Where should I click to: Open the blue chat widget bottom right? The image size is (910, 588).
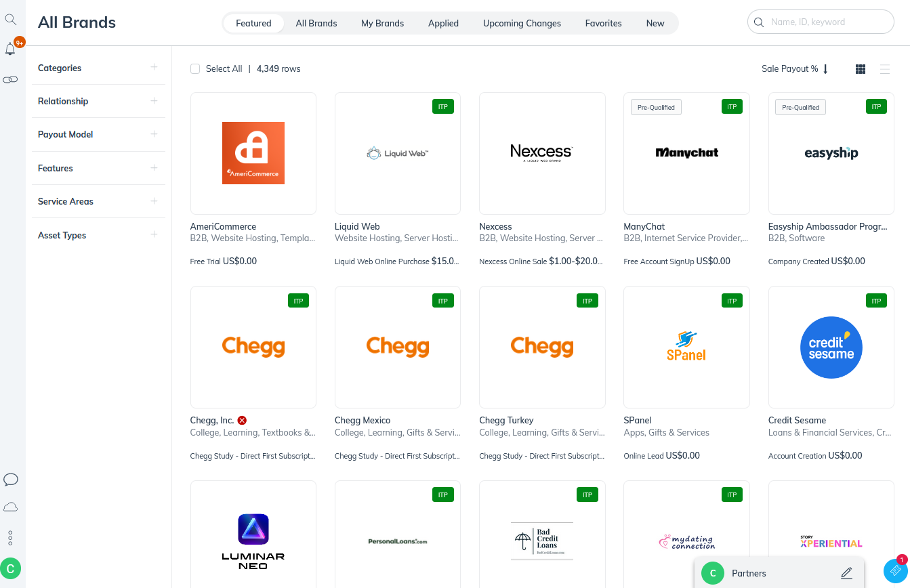894,570
